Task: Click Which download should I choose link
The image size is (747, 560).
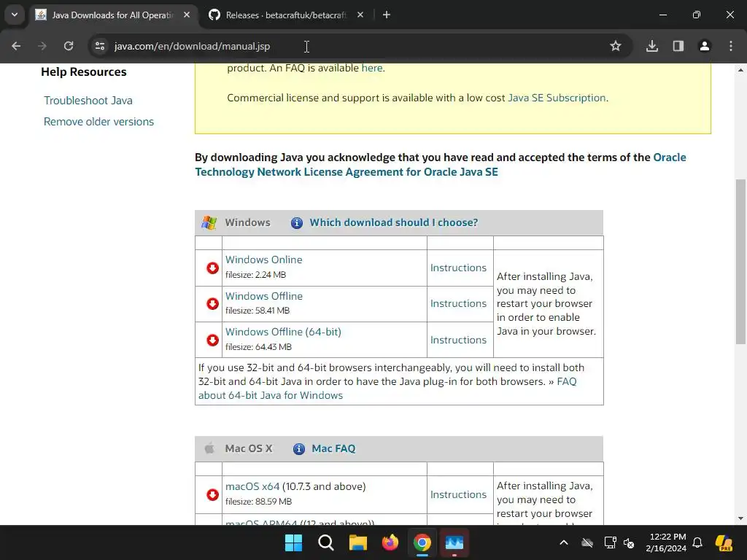Action: tap(394, 223)
